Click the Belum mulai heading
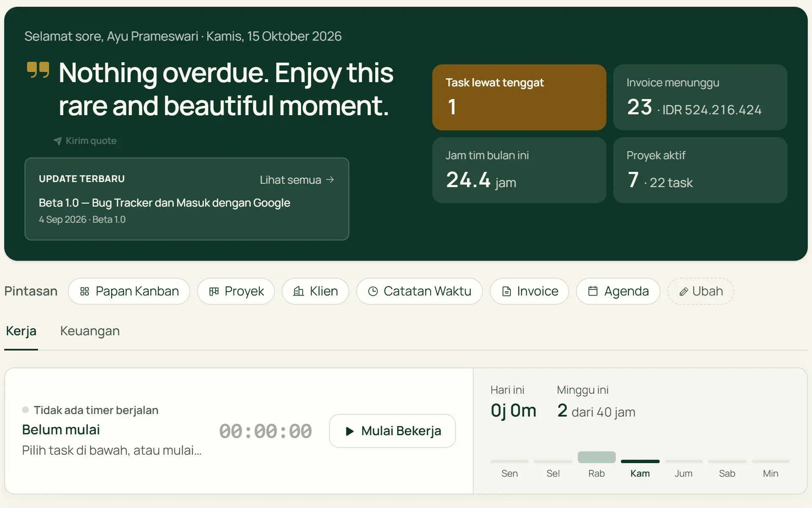This screenshot has width=812, height=508. tap(61, 430)
